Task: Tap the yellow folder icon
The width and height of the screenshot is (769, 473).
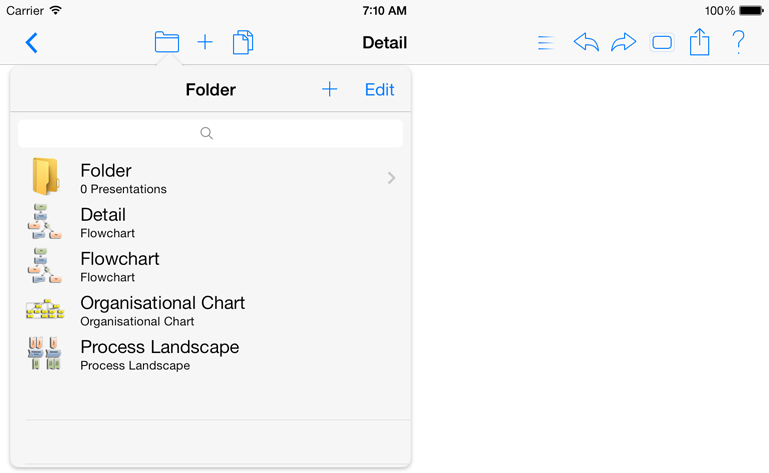Action: [46, 177]
